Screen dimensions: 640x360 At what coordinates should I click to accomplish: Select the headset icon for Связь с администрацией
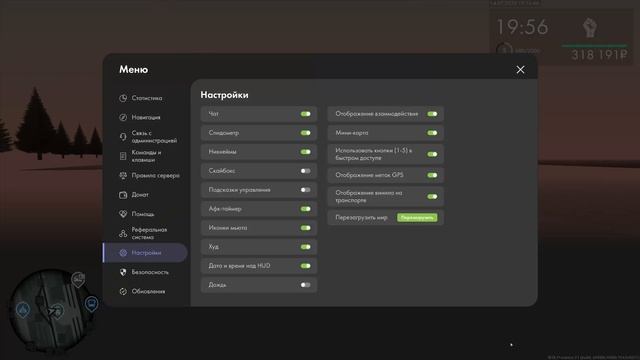tap(123, 137)
